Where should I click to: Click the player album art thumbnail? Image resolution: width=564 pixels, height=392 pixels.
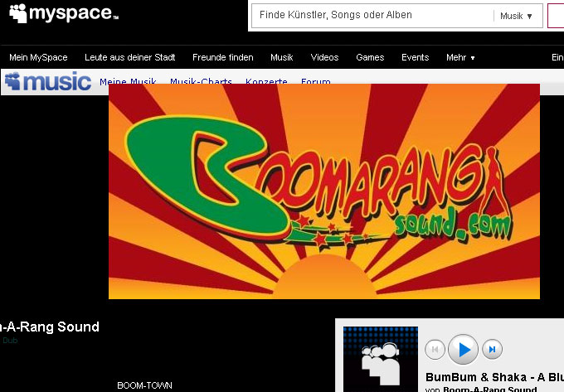coord(381,359)
